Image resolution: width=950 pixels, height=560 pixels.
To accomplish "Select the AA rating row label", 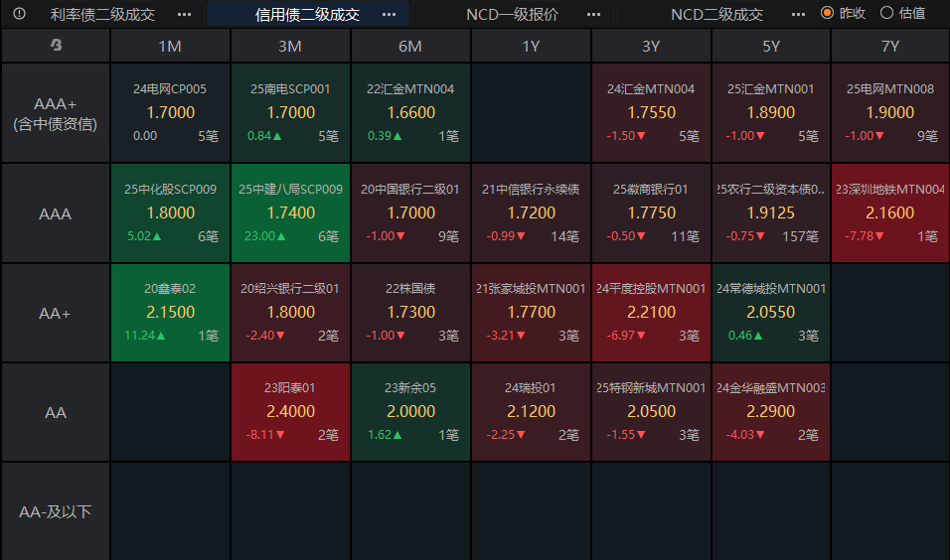I will point(55,412).
